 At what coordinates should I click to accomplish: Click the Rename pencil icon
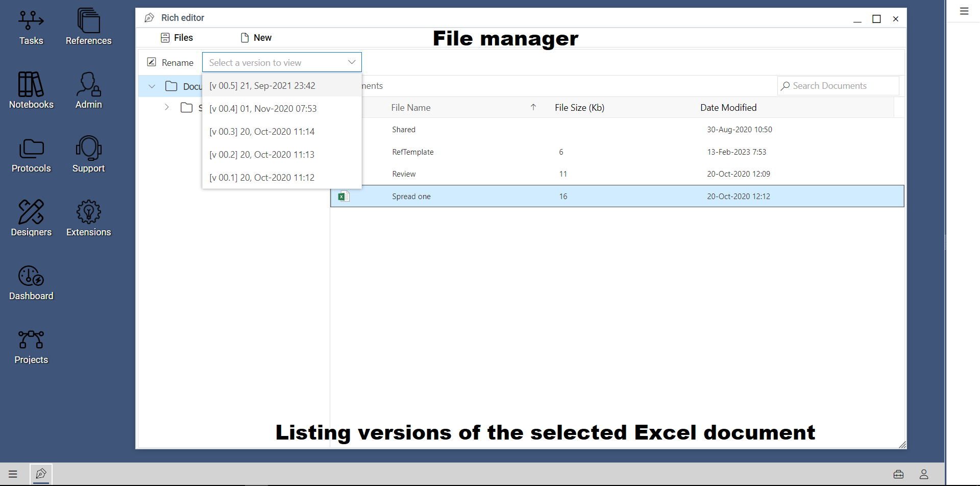[x=152, y=62]
